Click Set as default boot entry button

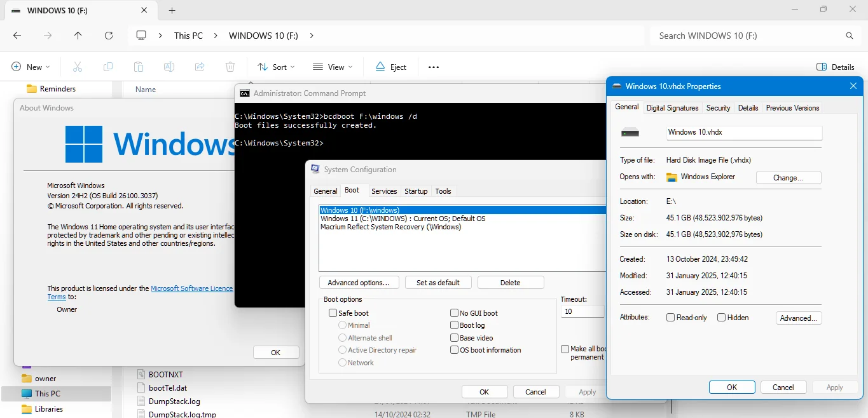438,283
